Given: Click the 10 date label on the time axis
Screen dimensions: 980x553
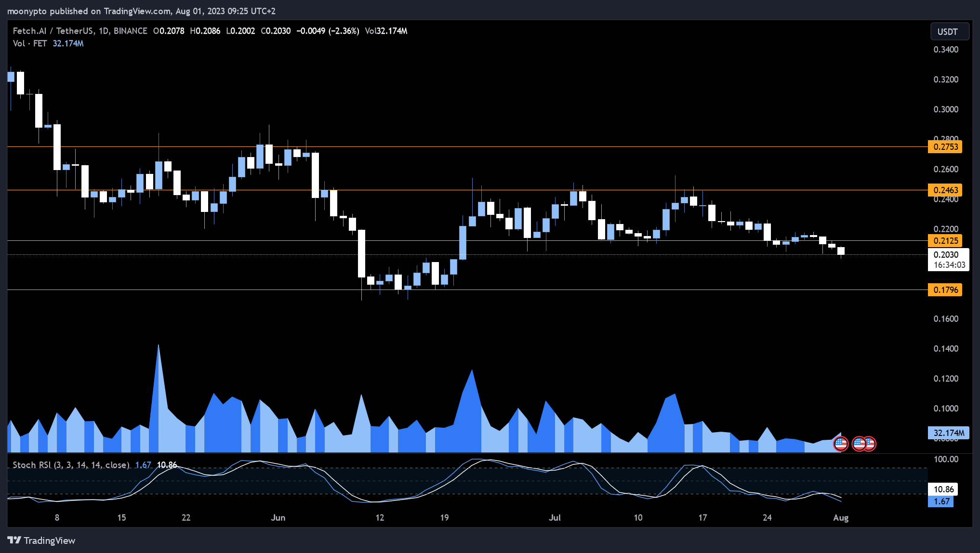Looking at the screenshot, I should pyautogui.click(x=638, y=518).
